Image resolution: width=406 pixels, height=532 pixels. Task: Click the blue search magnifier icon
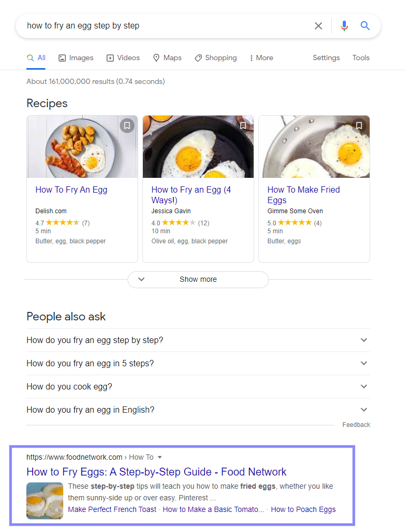click(365, 26)
